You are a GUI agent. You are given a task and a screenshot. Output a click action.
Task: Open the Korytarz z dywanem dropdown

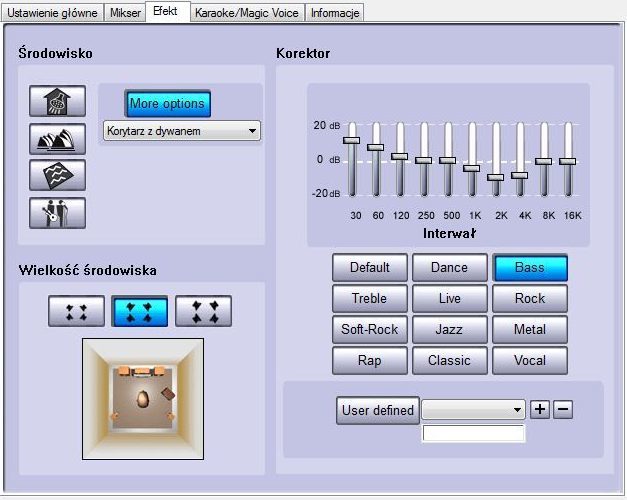click(x=182, y=131)
